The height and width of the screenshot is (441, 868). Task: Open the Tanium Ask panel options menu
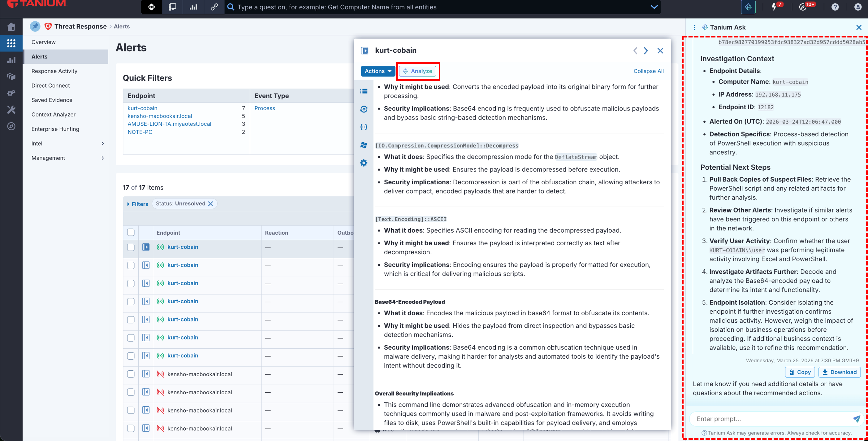click(x=694, y=27)
